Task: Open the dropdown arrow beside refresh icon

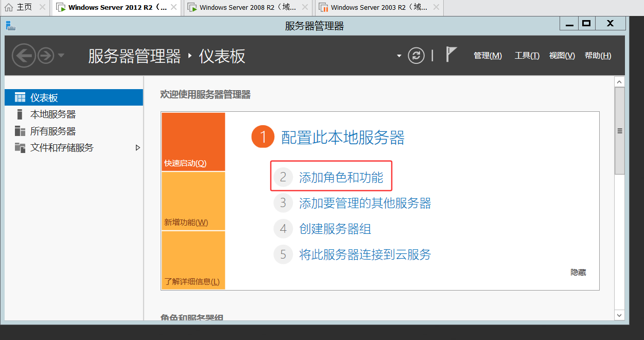Action: pyautogui.click(x=399, y=56)
